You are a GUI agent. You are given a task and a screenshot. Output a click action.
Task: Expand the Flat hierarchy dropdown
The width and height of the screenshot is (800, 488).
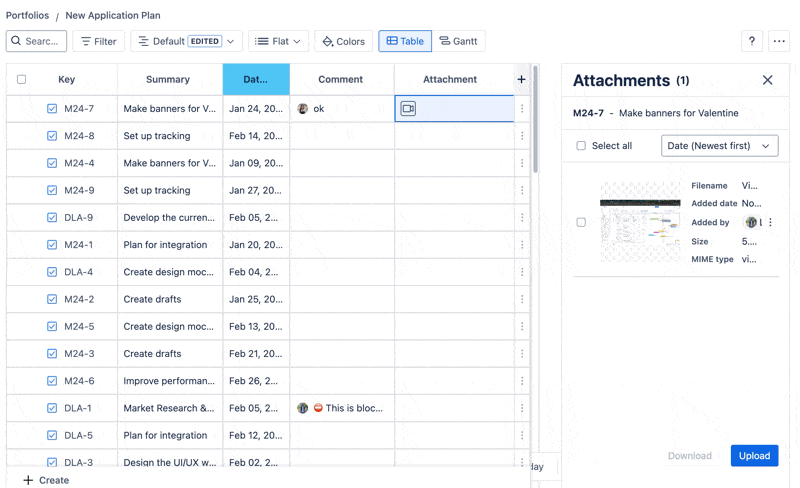pyautogui.click(x=278, y=41)
